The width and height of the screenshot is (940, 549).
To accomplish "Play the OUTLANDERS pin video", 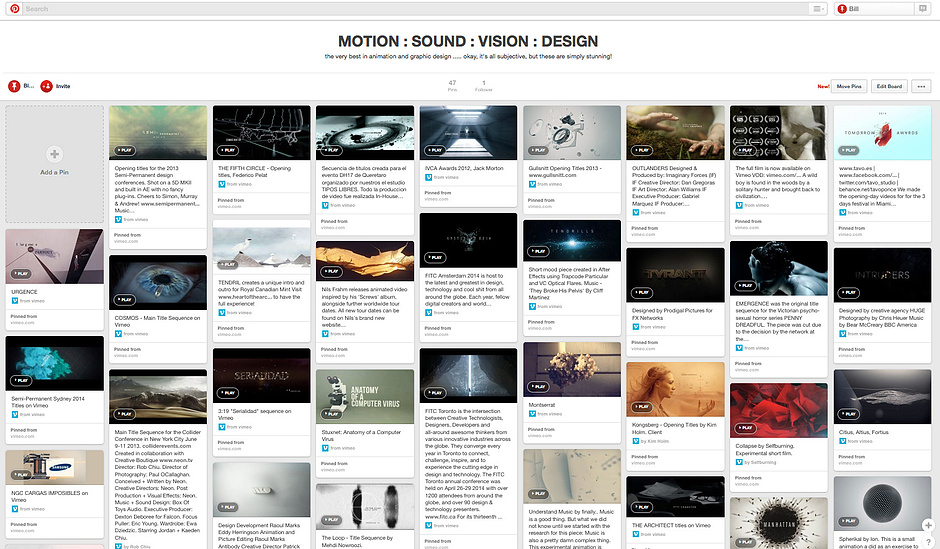I will coord(642,150).
